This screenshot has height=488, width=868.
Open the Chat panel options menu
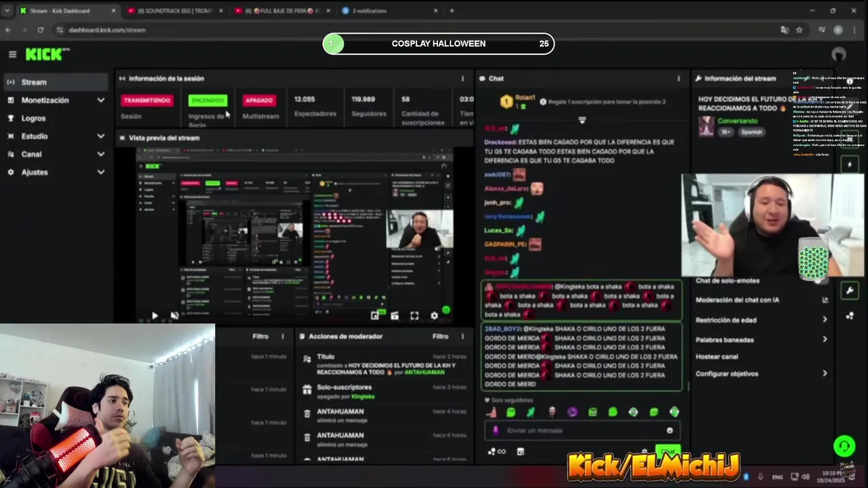(678, 79)
